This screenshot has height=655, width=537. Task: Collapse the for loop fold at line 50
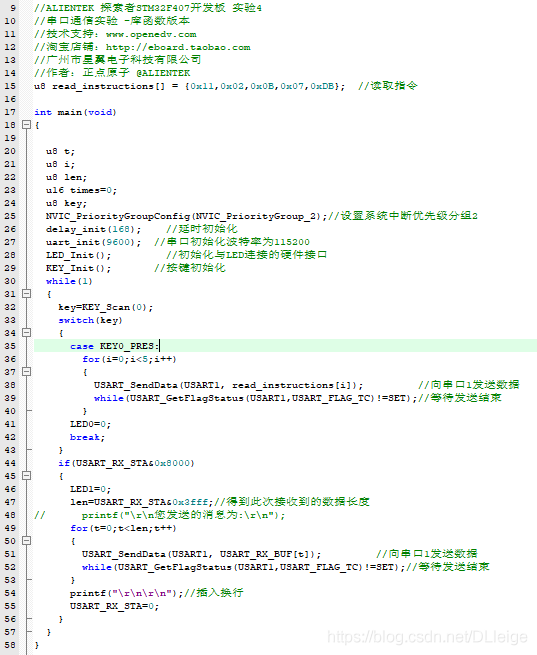26,541
